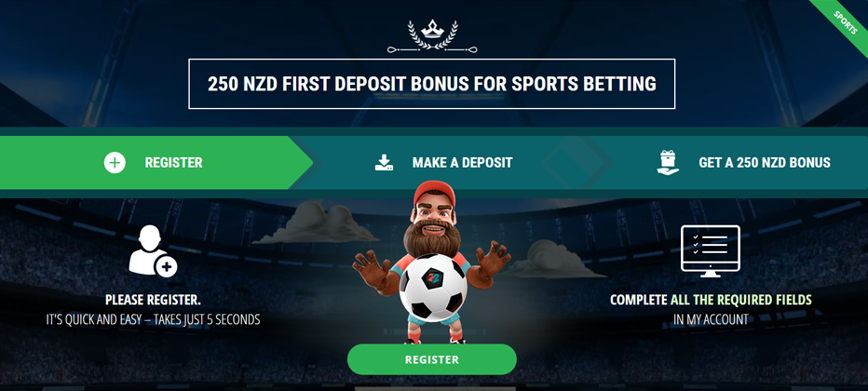Click the gift-in-hand bonus icon

[x=668, y=163]
